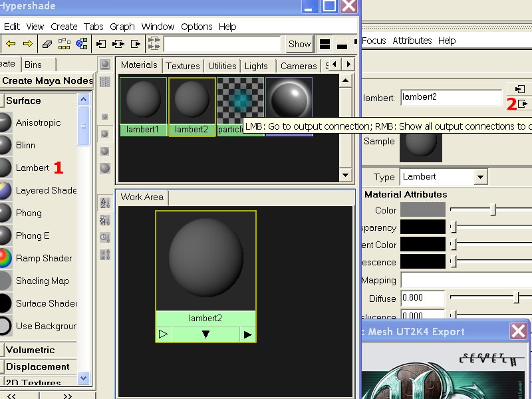Click the output connection arrow beside the lambert2 field

[x=523, y=104]
